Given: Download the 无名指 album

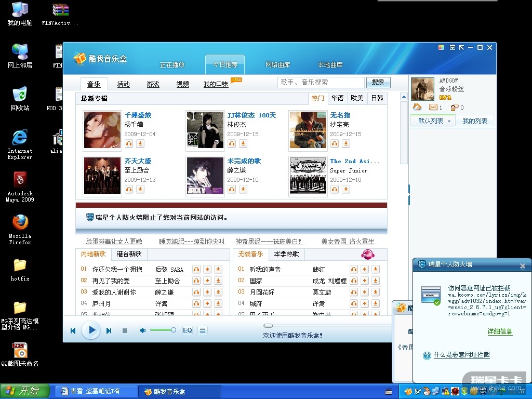Looking at the screenshot, I should 346,143.
